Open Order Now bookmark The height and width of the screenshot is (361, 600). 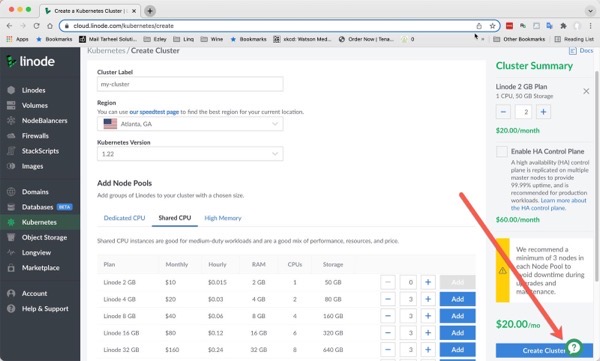coord(366,39)
